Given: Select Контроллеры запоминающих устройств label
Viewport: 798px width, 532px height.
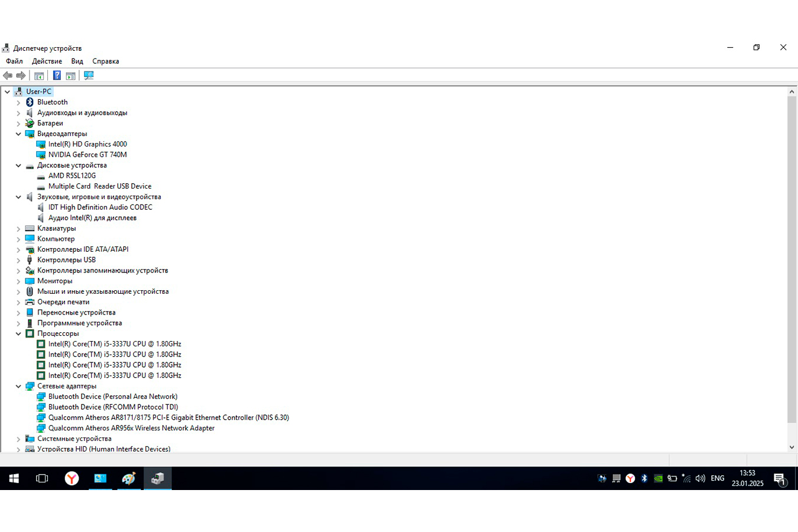Looking at the screenshot, I should click(103, 271).
